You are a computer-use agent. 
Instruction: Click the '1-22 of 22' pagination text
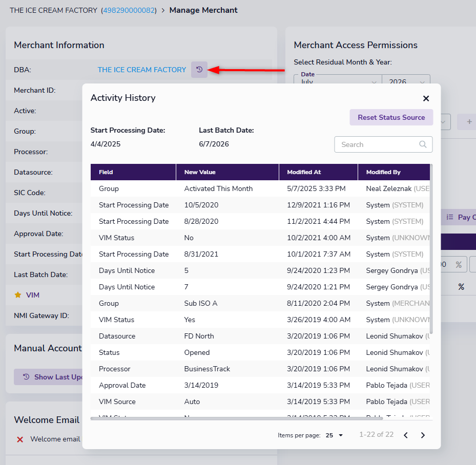pos(377,435)
